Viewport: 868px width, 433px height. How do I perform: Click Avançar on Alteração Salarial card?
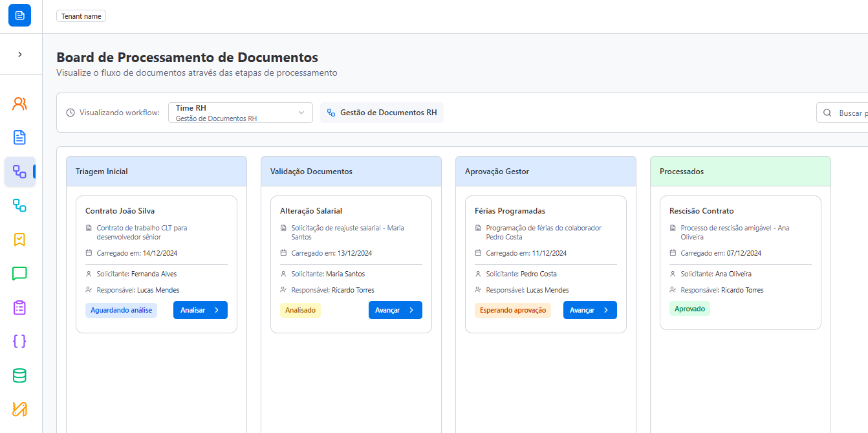(395, 310)
